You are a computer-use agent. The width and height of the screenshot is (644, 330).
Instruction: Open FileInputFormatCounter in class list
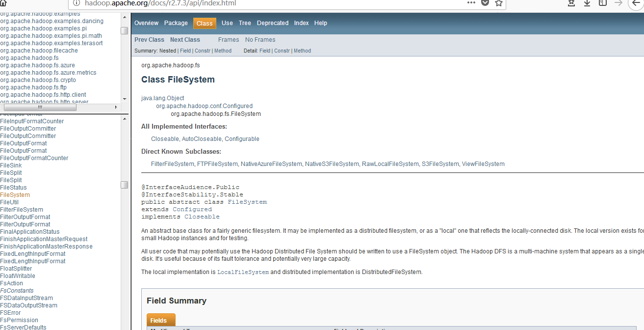(32, 121)
